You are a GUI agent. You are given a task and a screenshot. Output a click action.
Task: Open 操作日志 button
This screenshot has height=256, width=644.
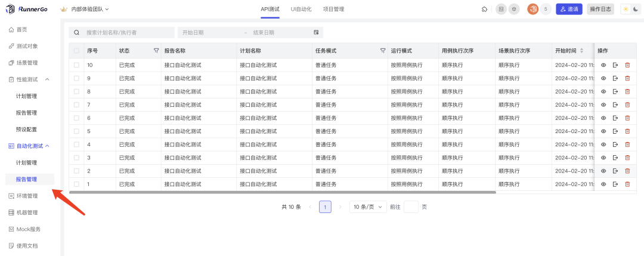click(x=600, y=9)
